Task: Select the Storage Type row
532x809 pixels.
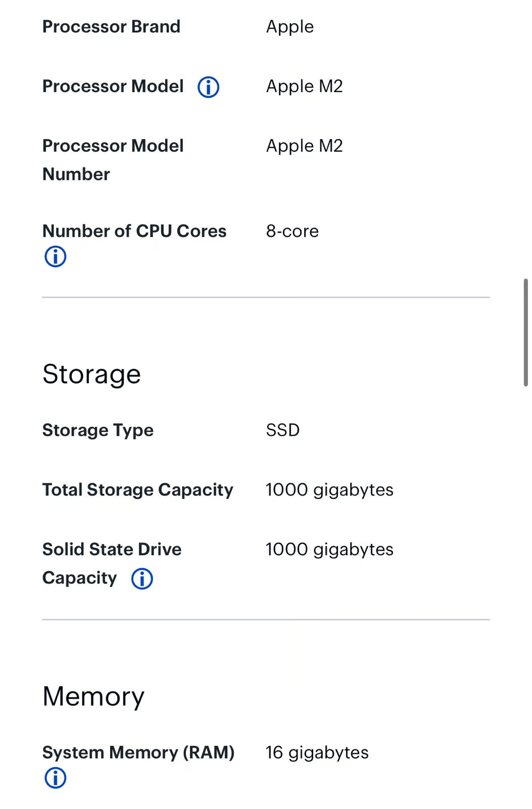Action: click(98, 430)
